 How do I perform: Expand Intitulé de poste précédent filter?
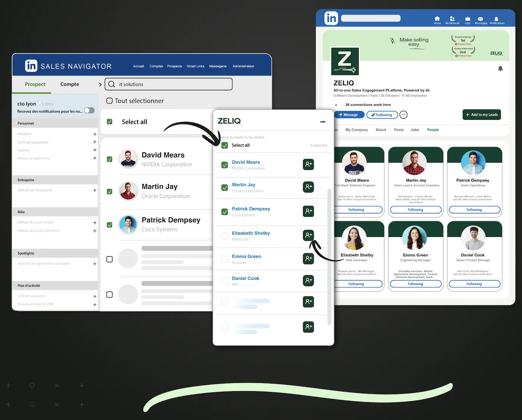click(95, 231)
